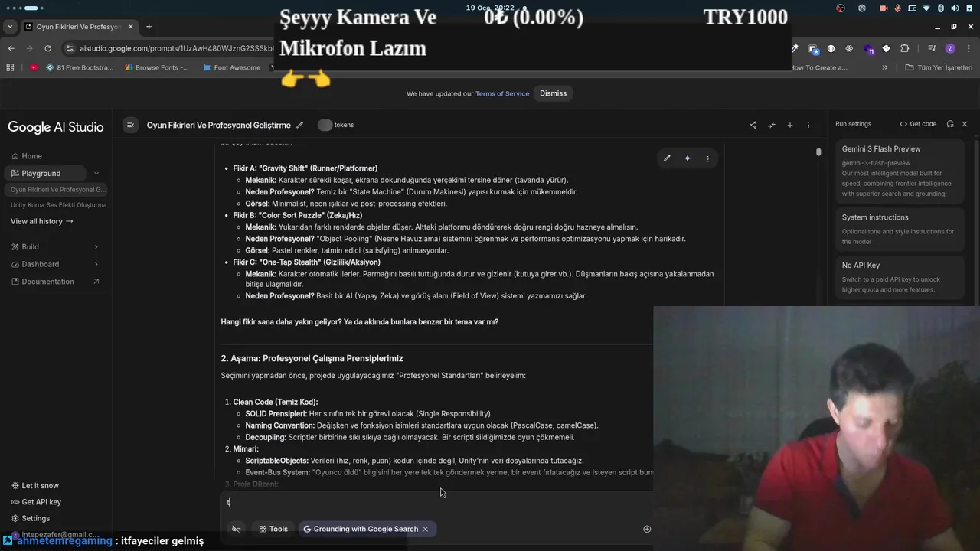
Task: Collapse the left navigation panel
Action: click(x=131, y=125)
